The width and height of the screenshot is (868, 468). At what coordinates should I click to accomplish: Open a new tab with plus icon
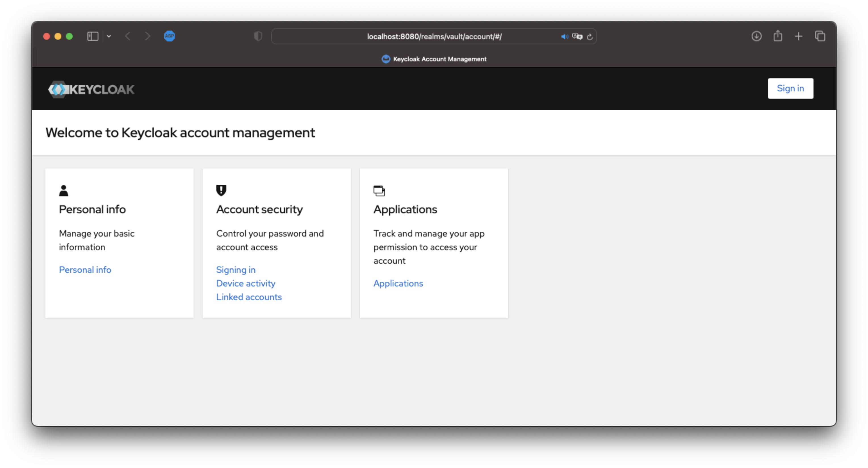[798, 36]
